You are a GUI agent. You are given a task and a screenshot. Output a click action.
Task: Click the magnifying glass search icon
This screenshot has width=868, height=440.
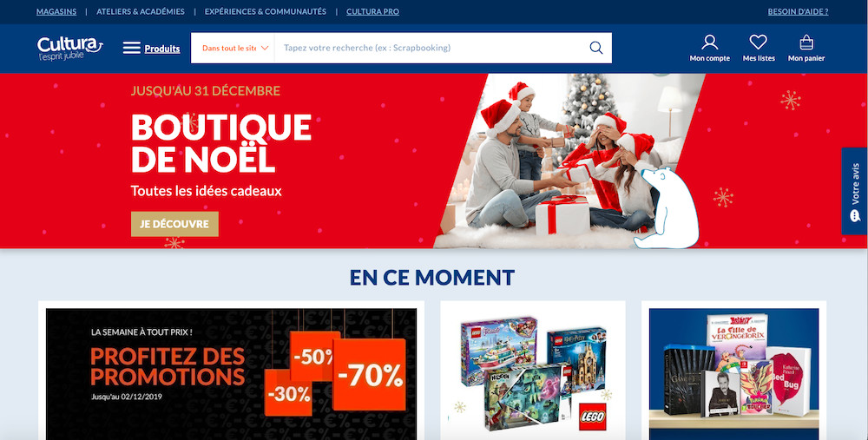596,48
